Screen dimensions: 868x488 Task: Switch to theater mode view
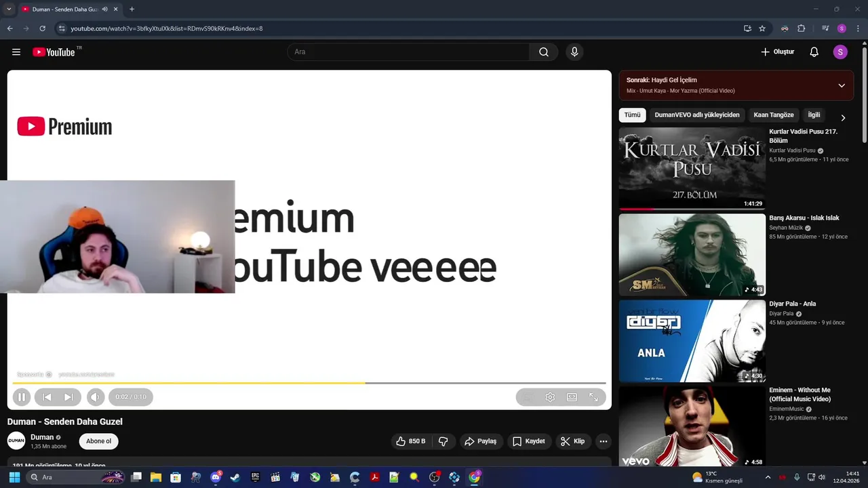pyautogui.click(x=572, y=397)
